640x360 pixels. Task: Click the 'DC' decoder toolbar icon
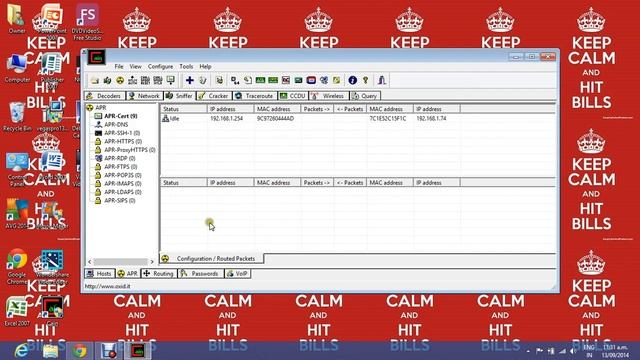tap(286, 80)
